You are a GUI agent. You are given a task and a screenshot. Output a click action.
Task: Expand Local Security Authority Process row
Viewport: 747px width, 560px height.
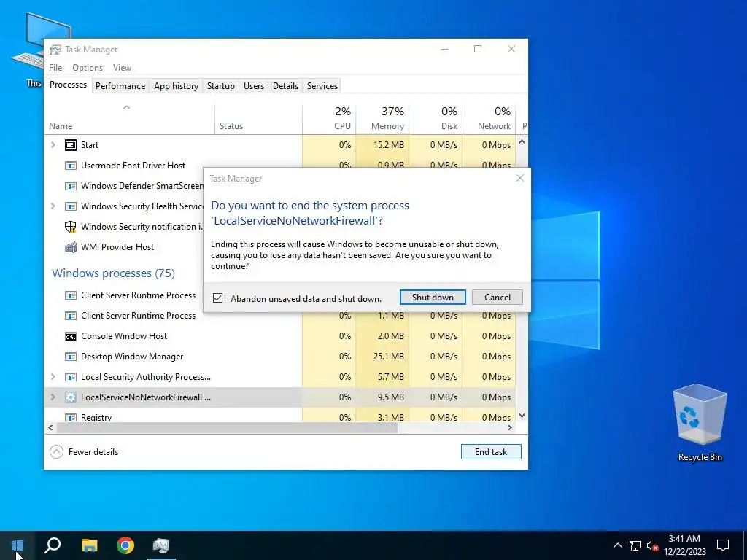click(53, 377)
